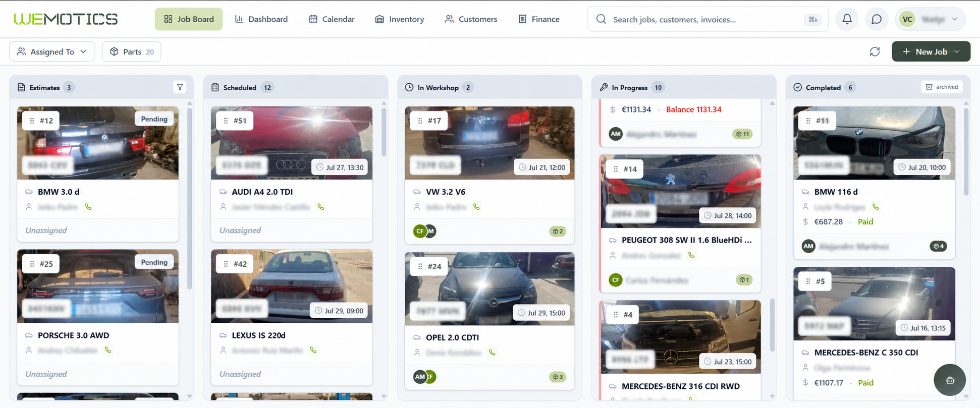Click the parts badge 4 on BMW 116 d card
Image resolution: width=980 pixels, height=408 pixels.
click(938, 246)
